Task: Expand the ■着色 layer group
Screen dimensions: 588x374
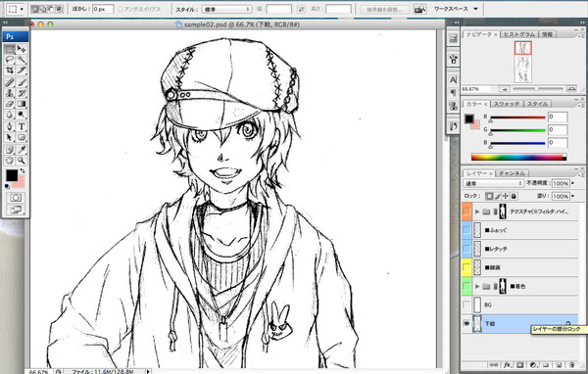Action: point(477,286)
